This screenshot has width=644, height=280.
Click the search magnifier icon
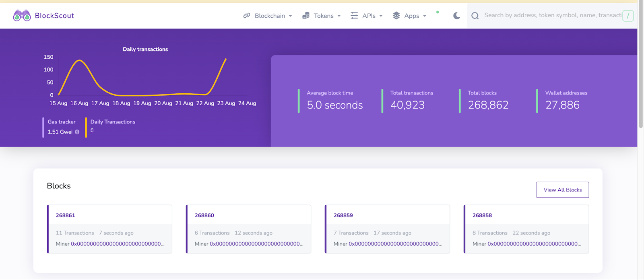pyautogui.click(x=475, y=16)
